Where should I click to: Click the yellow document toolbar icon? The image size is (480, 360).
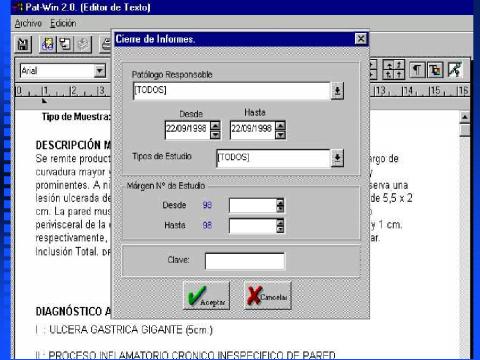click(x=48, y=44)
